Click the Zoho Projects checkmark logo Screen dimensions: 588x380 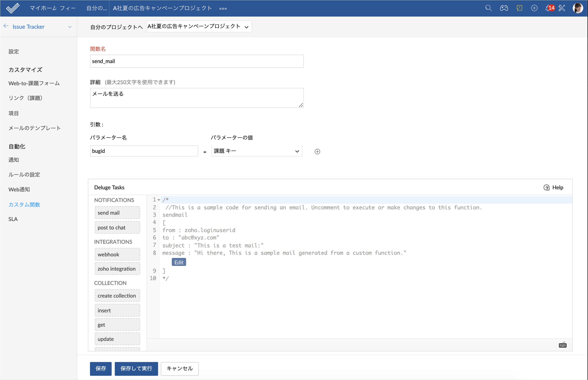pos(13,8)
